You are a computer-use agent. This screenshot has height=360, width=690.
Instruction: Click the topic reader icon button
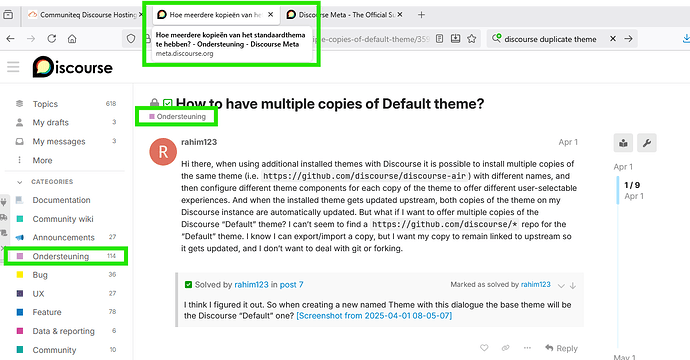click(623, 143)
